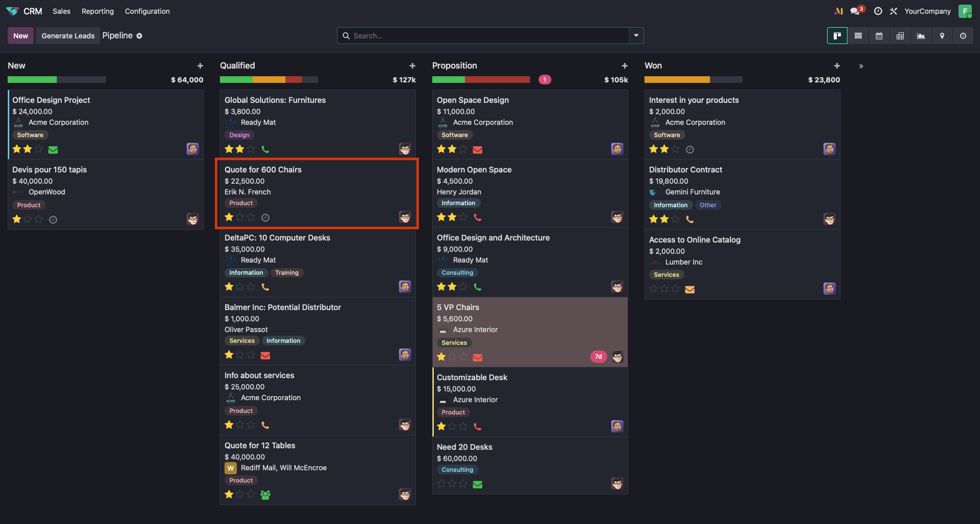
Task: Set first priority star on Need 20 Desks
Action: [x=441, y=484]
